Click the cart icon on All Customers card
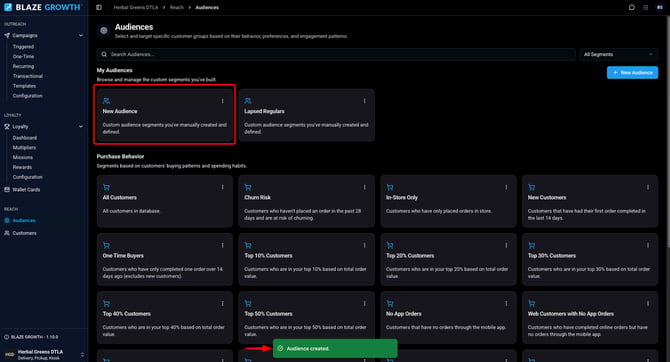Screen dimensions: 670x362 106,187
